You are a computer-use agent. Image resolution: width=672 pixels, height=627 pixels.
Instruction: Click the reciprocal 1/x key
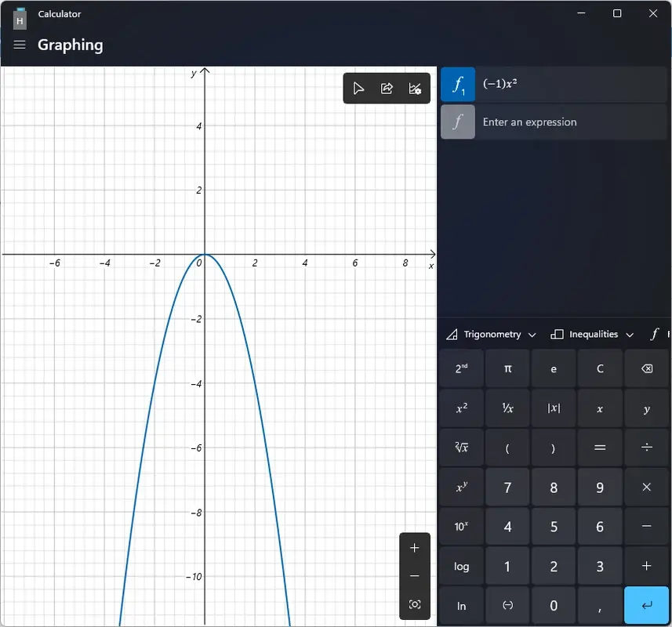coord(507,408)
